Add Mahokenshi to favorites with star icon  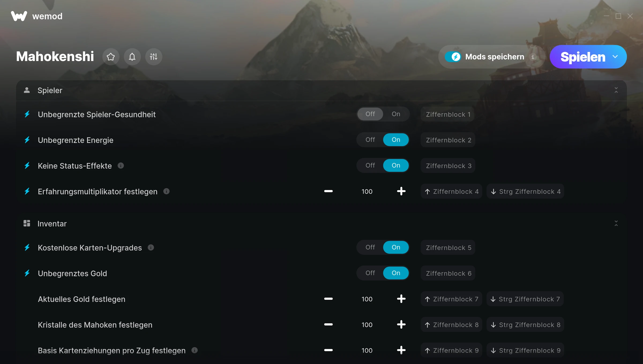[x=111, y=57]
